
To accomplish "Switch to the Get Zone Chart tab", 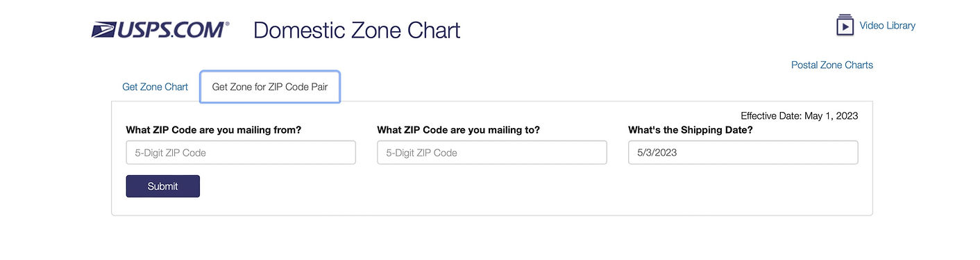I will tap(155, 87).
